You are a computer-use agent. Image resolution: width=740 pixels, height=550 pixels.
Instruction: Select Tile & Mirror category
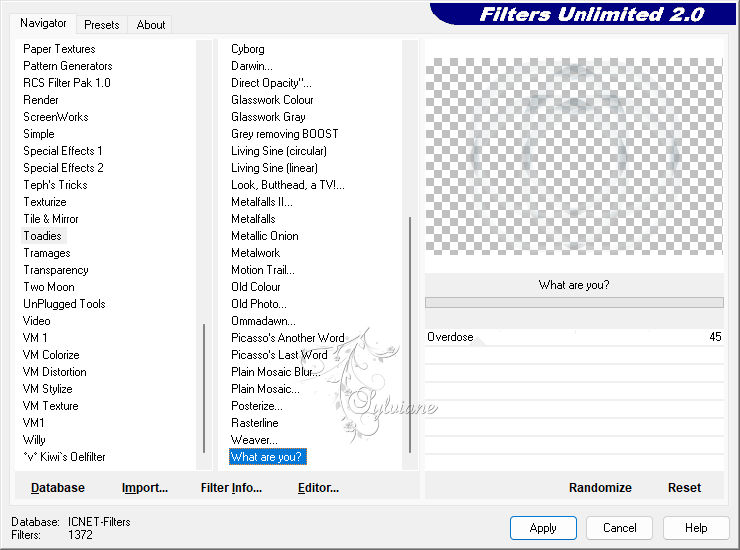click(51, 219)
